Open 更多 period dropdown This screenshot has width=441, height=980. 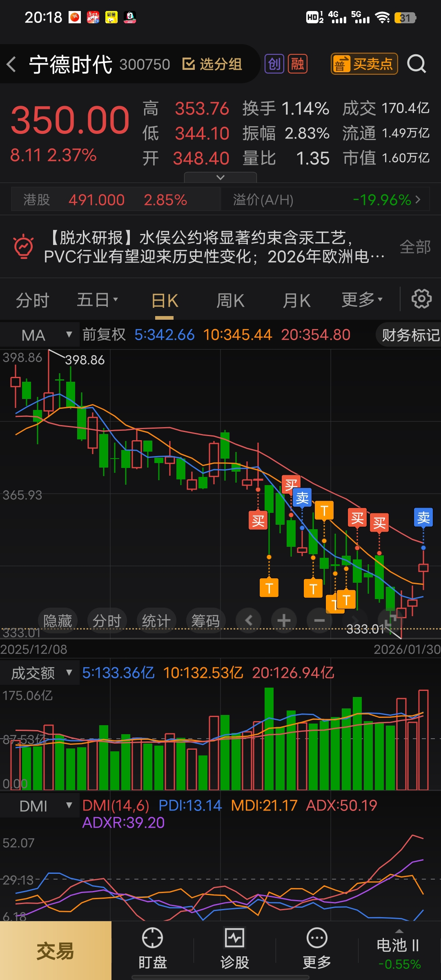pos(362,300)
